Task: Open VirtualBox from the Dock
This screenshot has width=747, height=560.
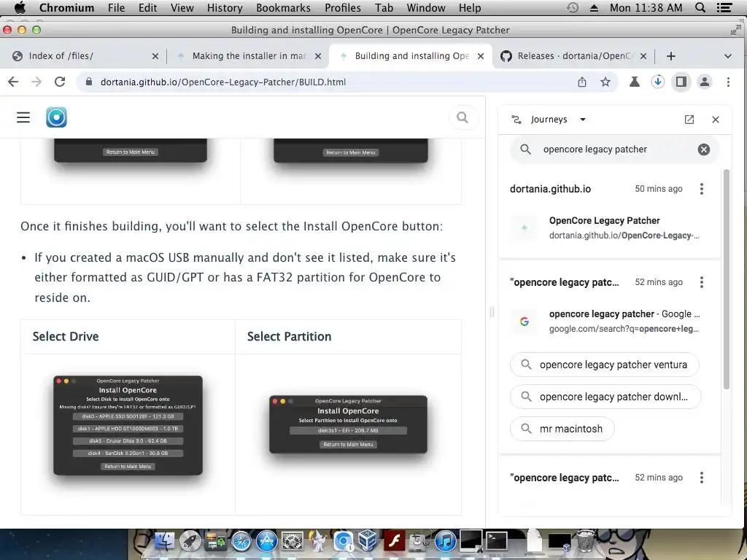Action: click(368, 542)
